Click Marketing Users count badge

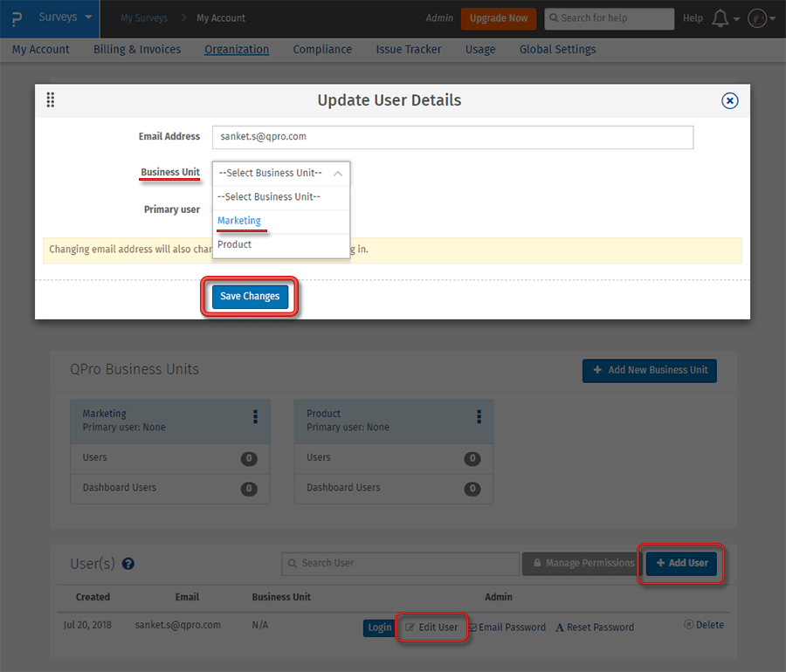(249, 458)
